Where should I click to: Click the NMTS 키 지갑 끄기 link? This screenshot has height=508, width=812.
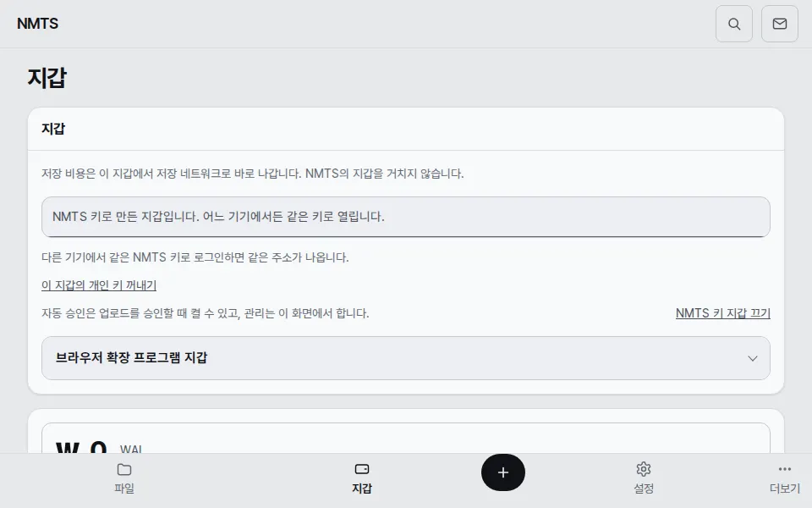coord(723,313)
